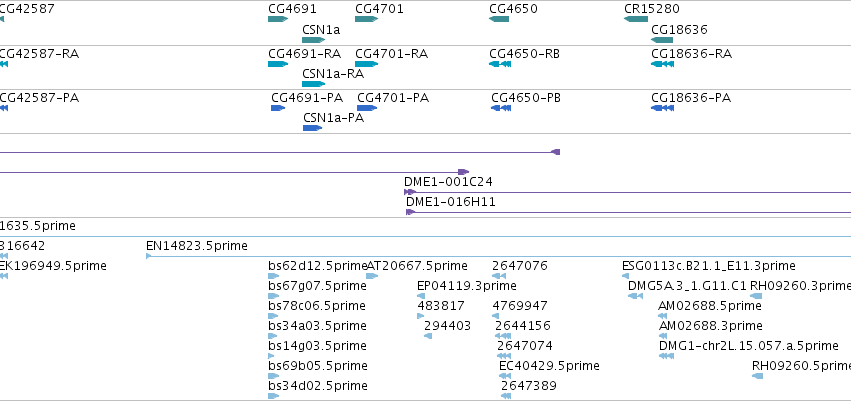The width and height of the screenshot is (851, 401).
Task: Click the CSN1a-PA label text
Action: (x=333, y=118)
